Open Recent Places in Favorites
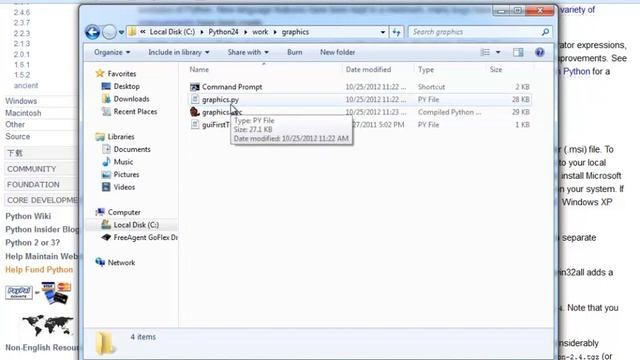The image size is (640, 360). [x=135, y=111]
